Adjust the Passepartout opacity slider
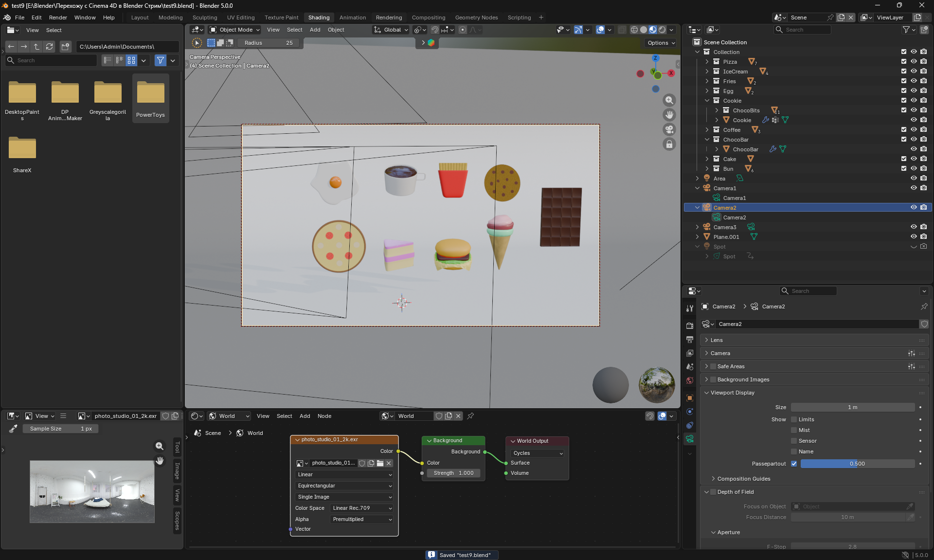The width and height of the screenshot is (934, 560). click(857, 464)
